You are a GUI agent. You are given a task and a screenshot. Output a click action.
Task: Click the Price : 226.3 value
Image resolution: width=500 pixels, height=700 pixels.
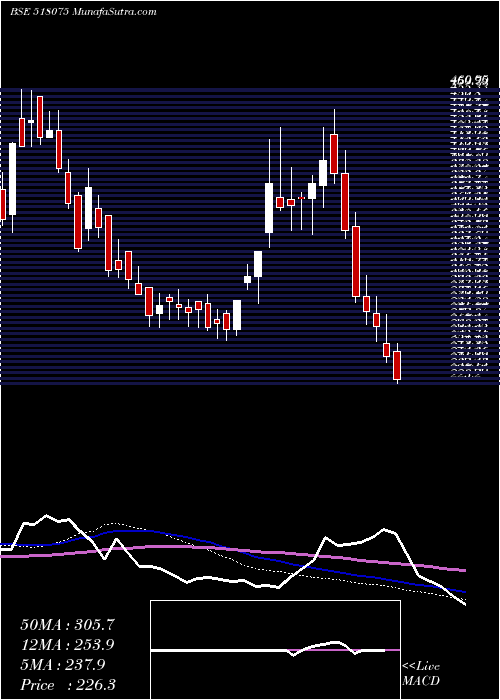[68, 685]
